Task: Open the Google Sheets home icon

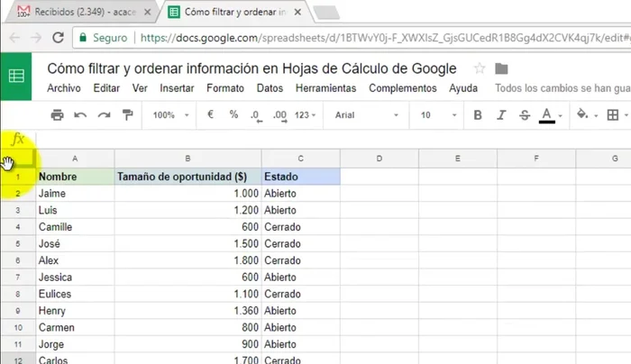Action: (x=16, y=77)
